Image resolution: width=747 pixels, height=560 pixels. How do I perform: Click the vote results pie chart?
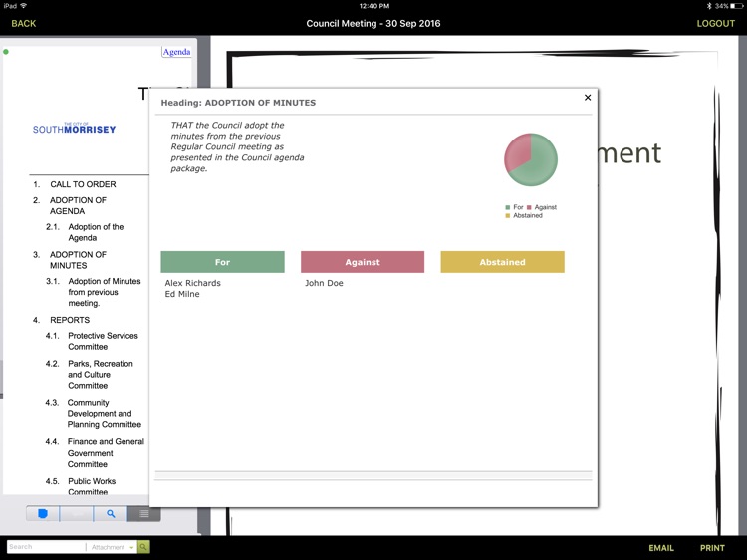tap(531, 159)
